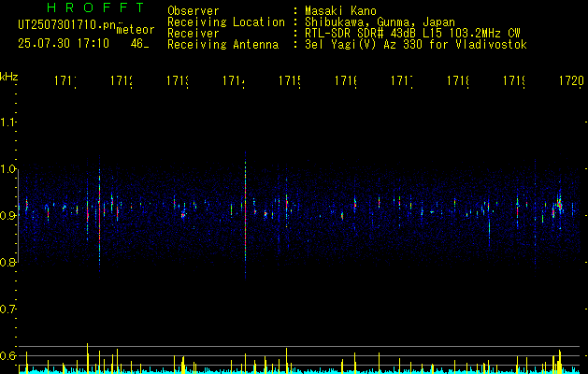The image size is (588, 374).
Task: Select the location Shibukawa, Gunma, Japan
Action: [380, 22]
